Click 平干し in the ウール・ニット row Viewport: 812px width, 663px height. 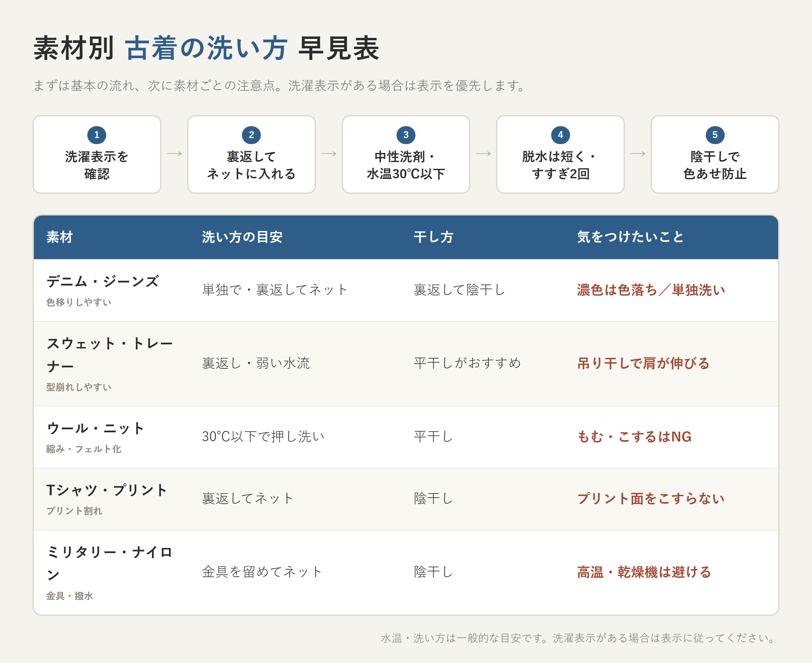[433, 436]
